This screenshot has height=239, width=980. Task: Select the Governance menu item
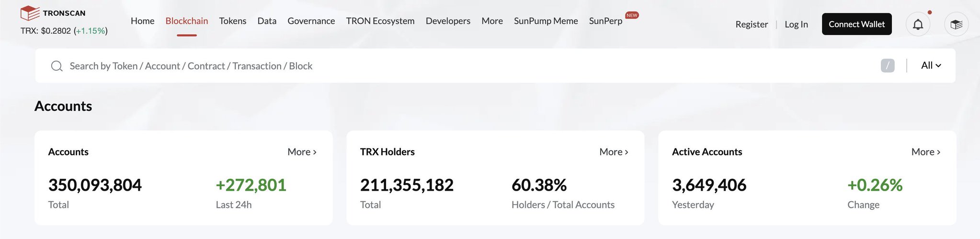(311, 21)
